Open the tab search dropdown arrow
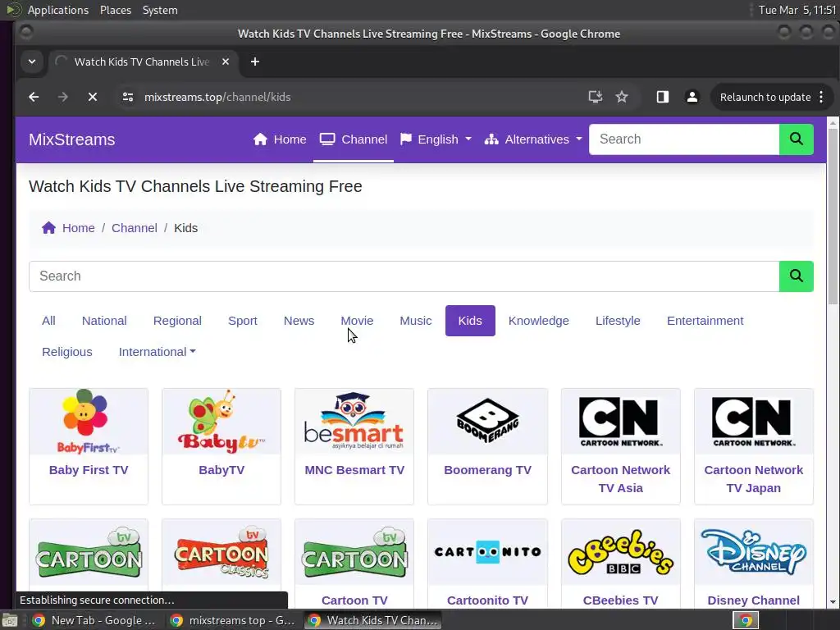 click(x=32, y=62)
